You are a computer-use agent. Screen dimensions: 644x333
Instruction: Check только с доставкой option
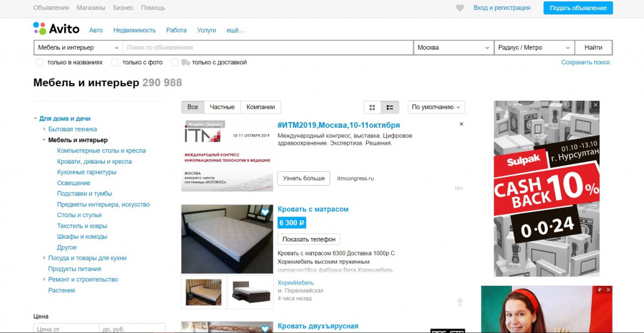click(x=175, y=62)
